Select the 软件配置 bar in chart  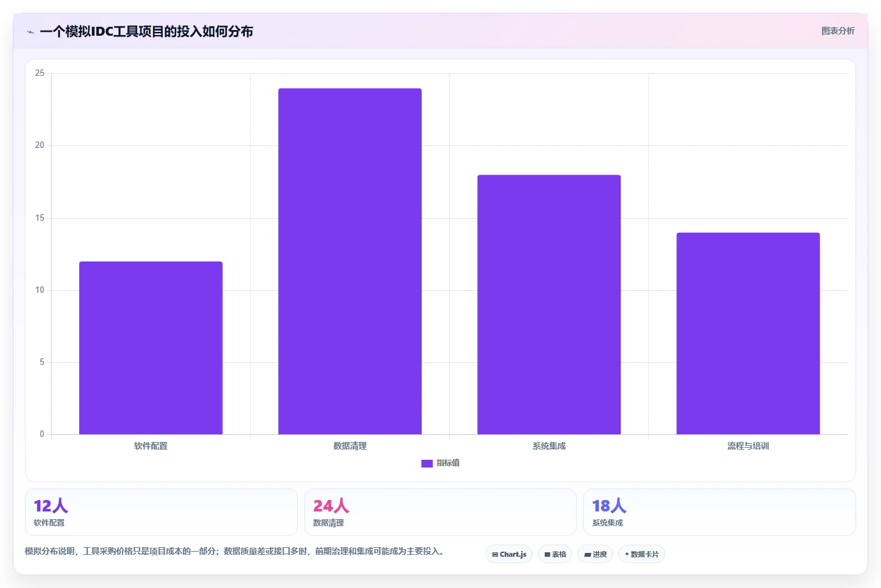click(151, 348)
